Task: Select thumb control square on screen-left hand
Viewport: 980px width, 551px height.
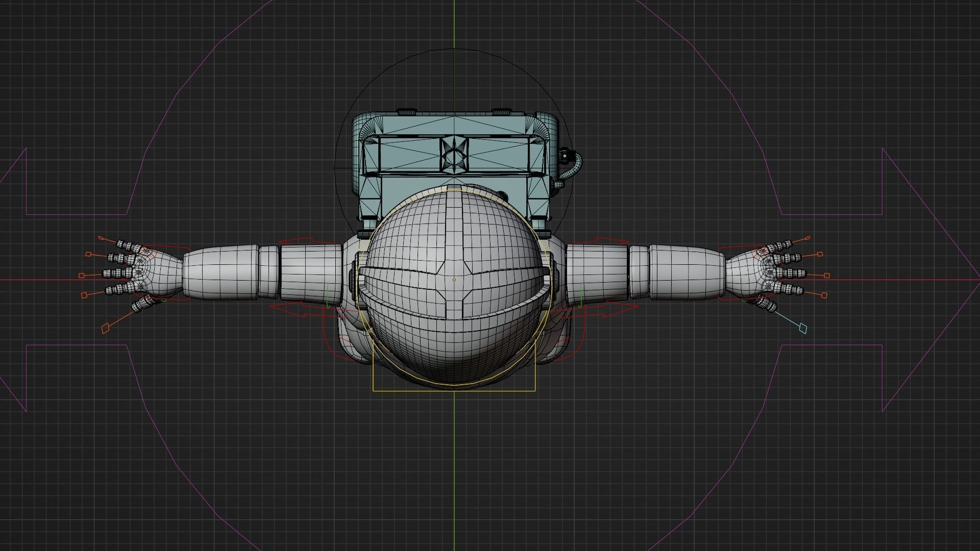Action: [x=106, y=329]
